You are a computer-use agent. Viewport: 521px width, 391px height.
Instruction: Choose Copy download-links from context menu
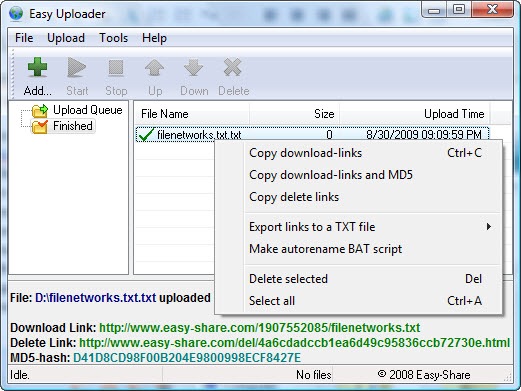358,153
